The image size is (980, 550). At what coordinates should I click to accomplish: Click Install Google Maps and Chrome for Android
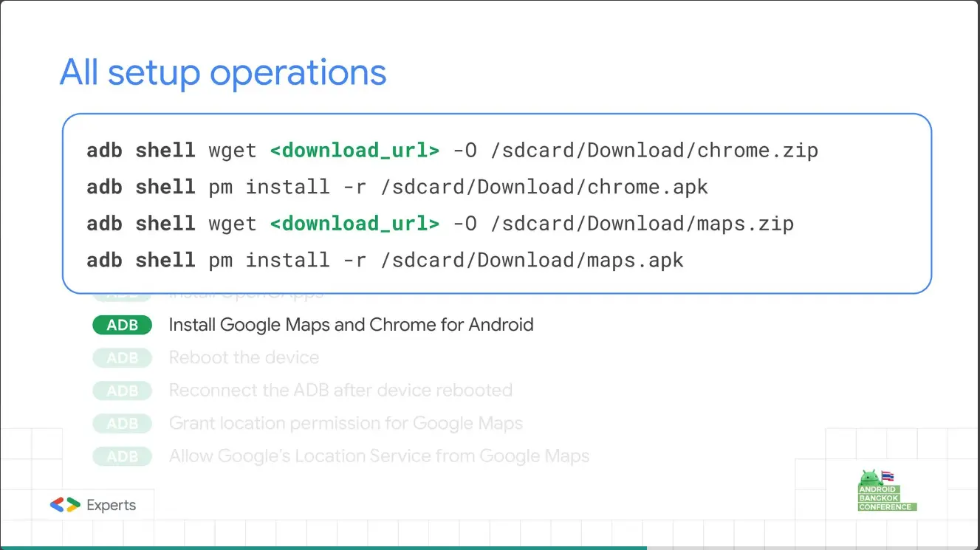351,325
